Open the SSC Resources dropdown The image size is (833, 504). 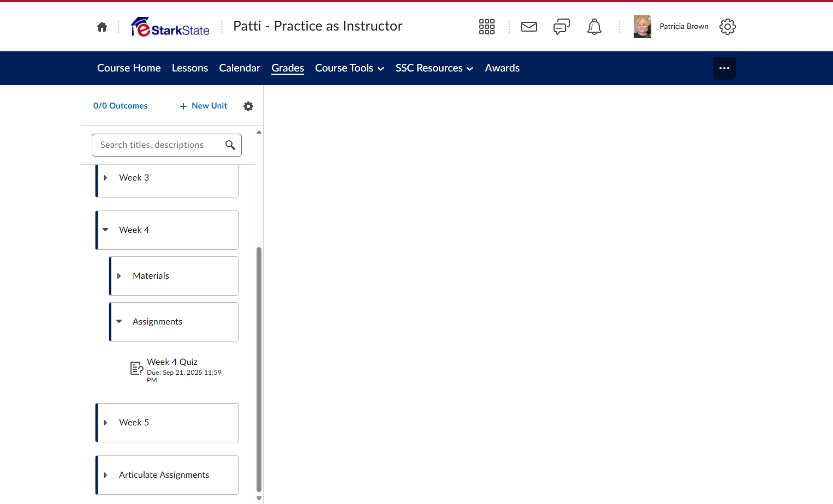point(435,68)
